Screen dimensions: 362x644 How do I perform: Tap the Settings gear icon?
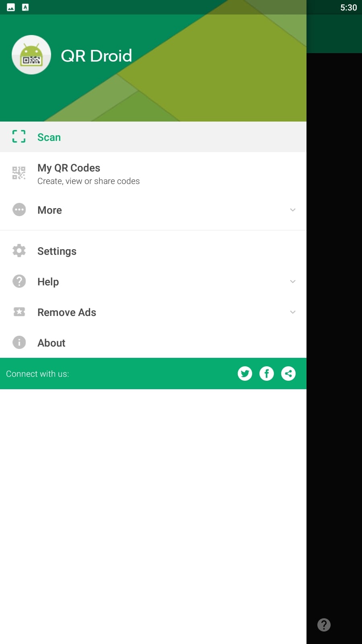(19, 251)
